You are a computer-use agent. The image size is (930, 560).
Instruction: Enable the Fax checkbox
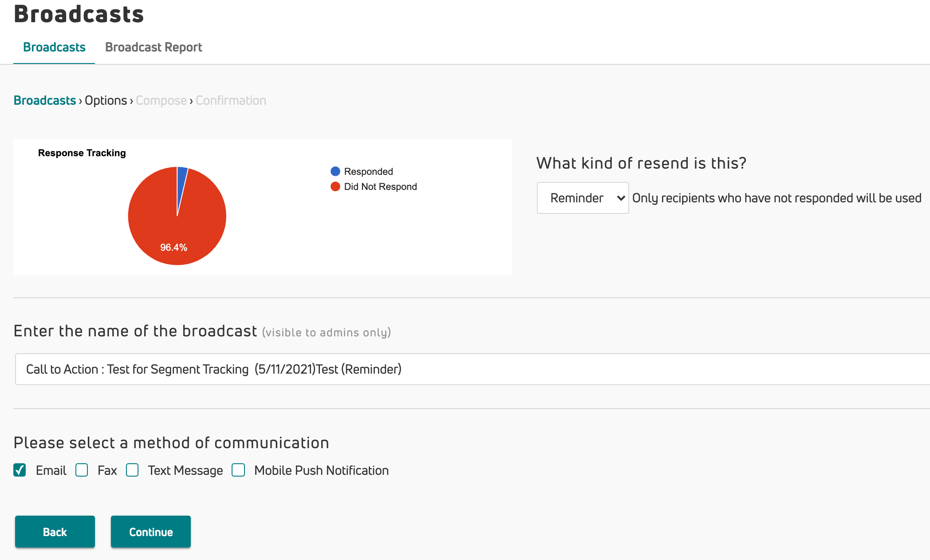82,470
